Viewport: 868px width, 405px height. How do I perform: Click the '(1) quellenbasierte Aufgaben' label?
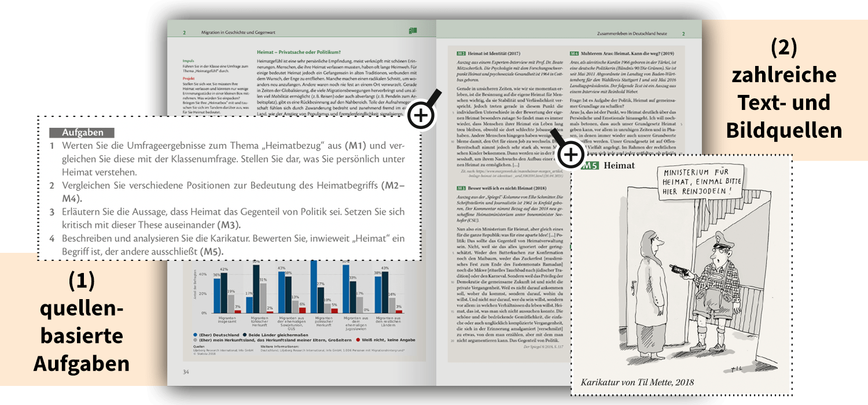tap(81, 322)
